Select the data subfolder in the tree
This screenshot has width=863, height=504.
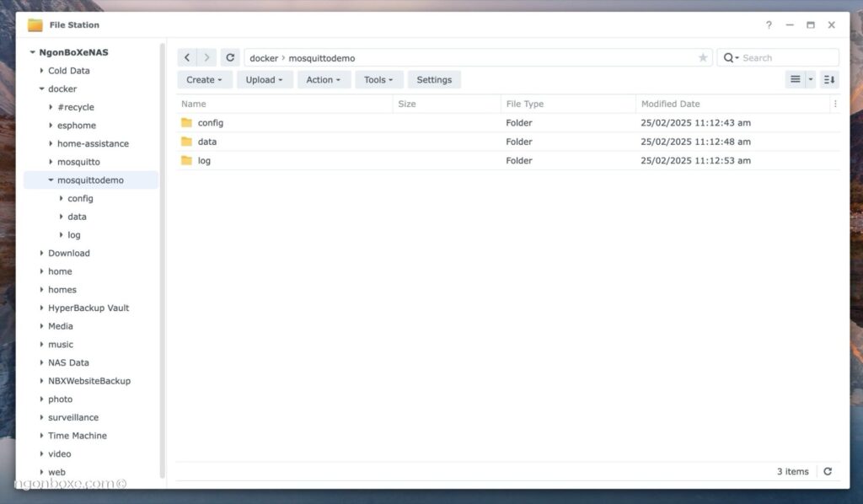click(77, 217)
